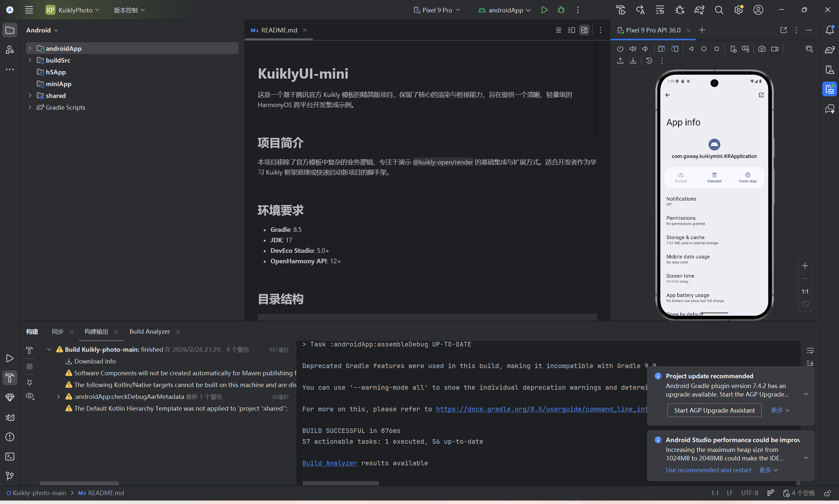
Task: Open the Pixel 9 Pro device dropdown
Action: pos(437,10)
